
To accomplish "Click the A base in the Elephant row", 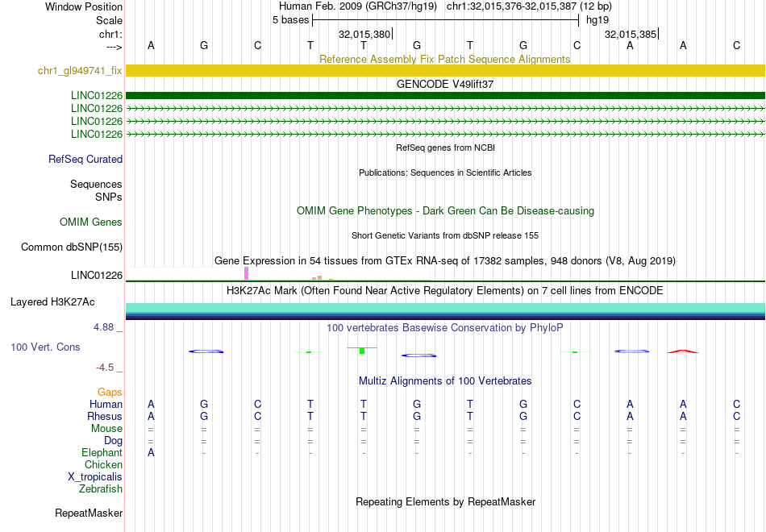I will coord(151,453).
